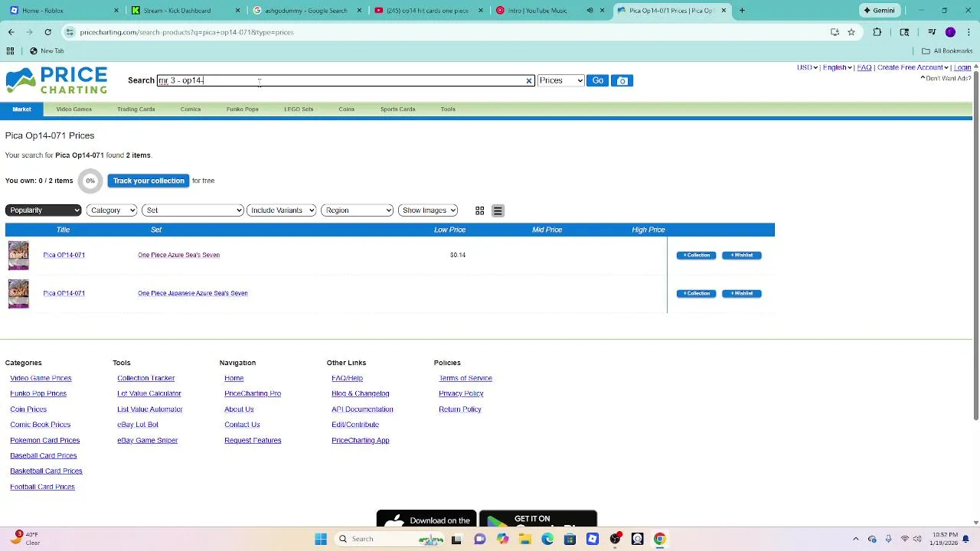Open the Trading Cards menu
This screenshot has width=980, height=551.
[136, 109]
